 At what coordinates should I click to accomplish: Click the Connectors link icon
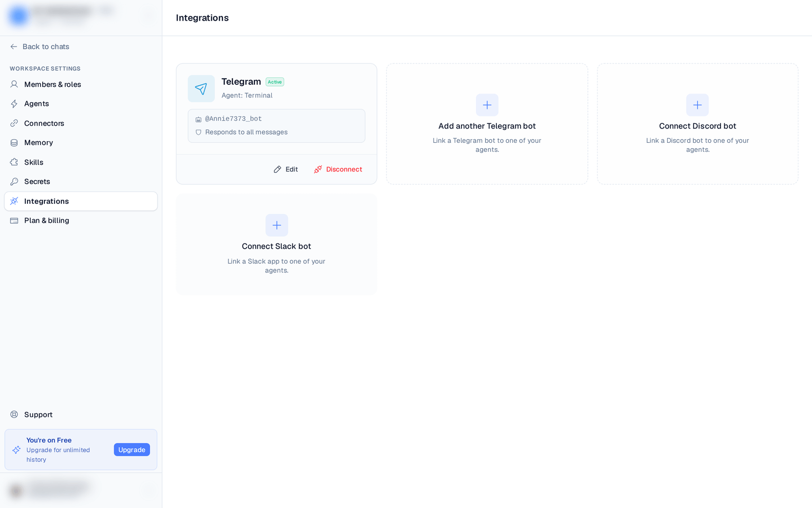[x=14, y=123]
